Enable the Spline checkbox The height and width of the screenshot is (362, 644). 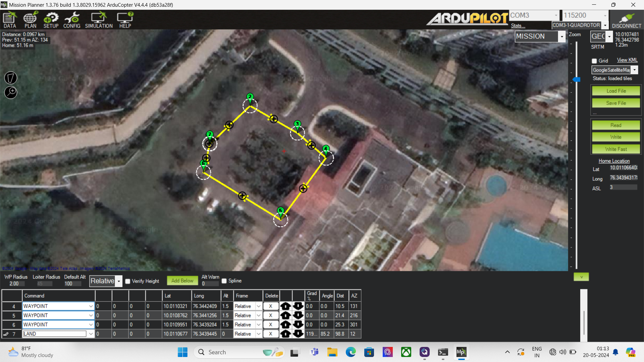tap(224, 281)
